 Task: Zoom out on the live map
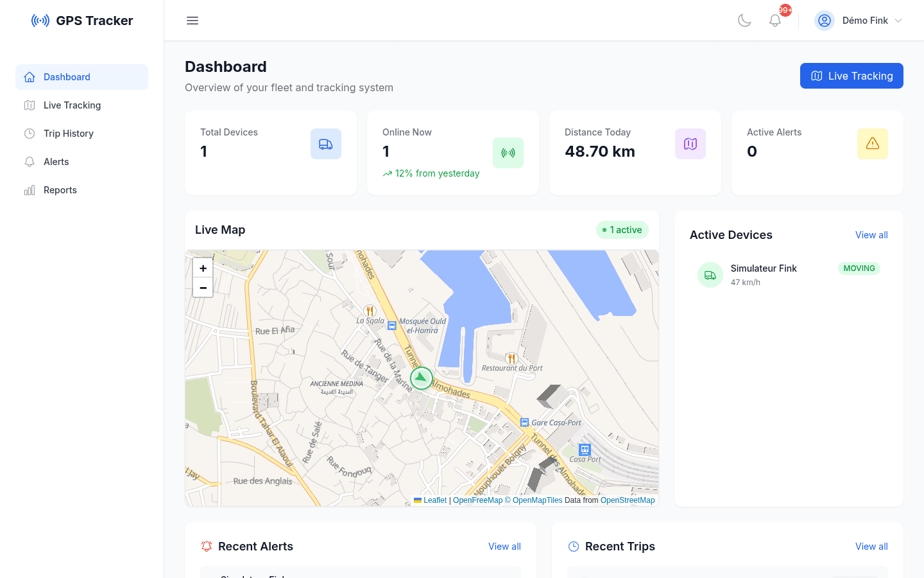203,288
